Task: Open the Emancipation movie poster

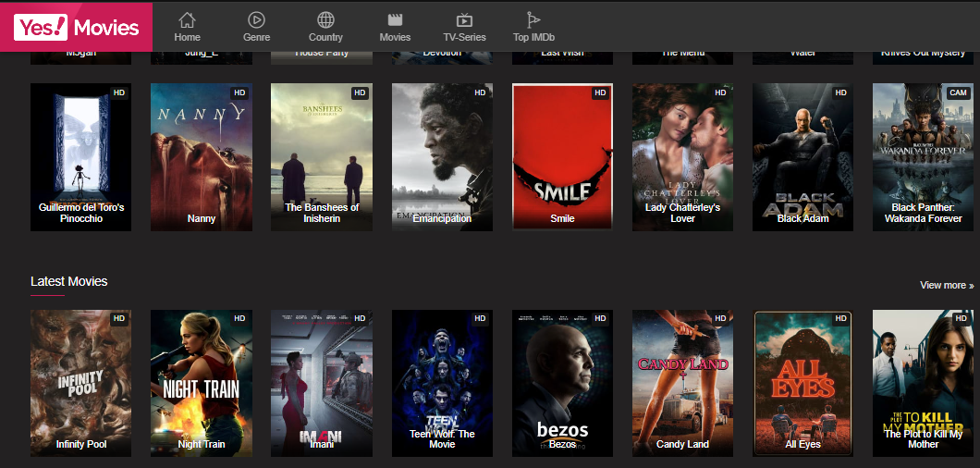Action: tap(442, 157)
